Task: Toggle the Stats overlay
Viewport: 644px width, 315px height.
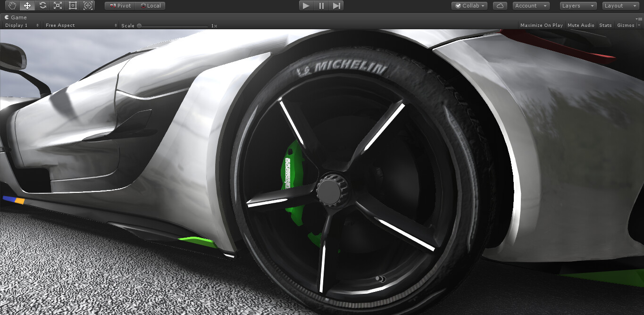Action: point(605,25)
